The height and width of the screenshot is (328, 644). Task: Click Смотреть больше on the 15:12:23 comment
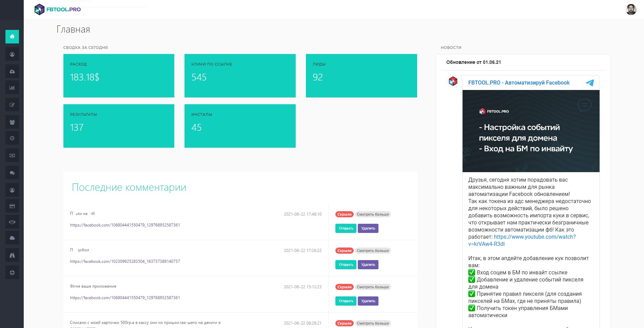[x=373, y=287]
